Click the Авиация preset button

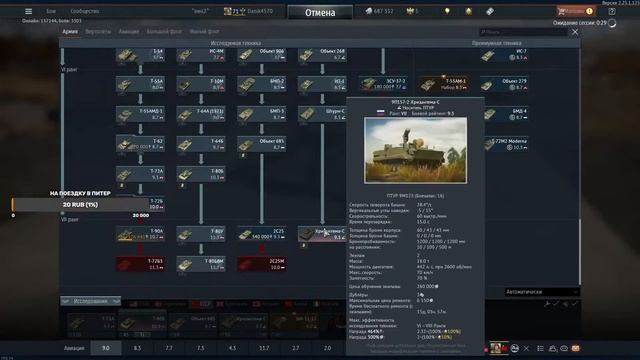click(74, 348)
